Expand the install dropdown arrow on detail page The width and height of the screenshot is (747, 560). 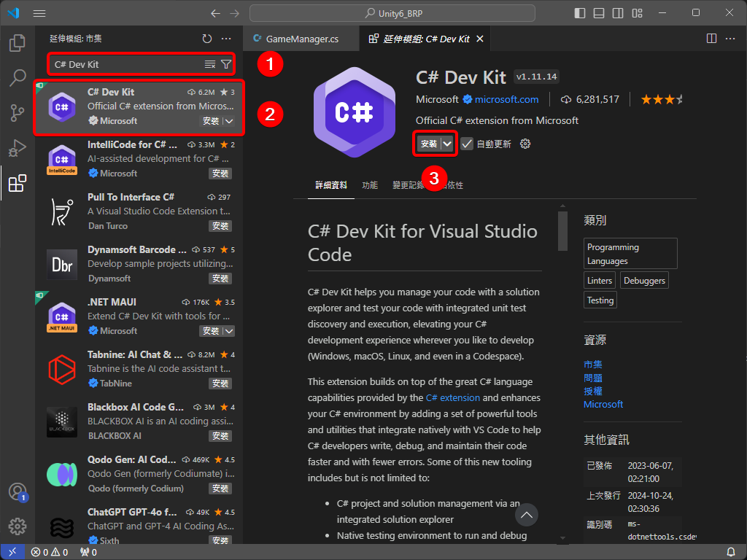coord(447,144)
